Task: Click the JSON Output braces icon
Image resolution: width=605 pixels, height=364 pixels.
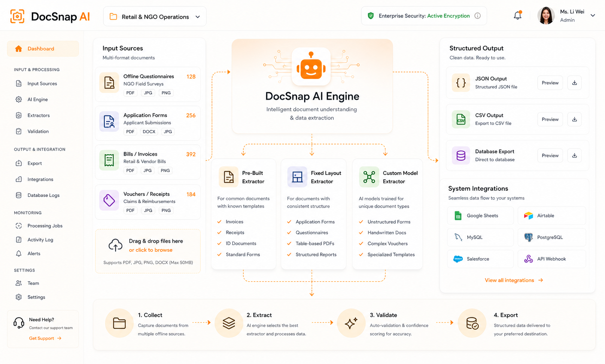Action: [x=461, y=83]
